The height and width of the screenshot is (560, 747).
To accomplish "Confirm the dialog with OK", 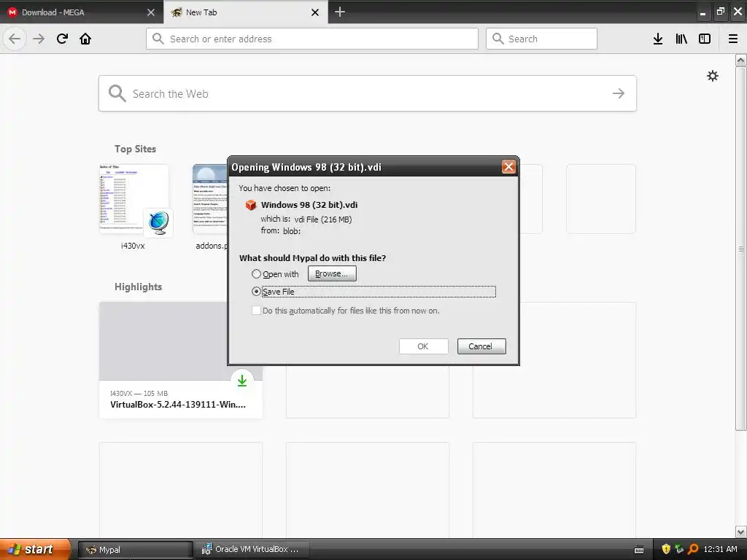I will 423,346.
